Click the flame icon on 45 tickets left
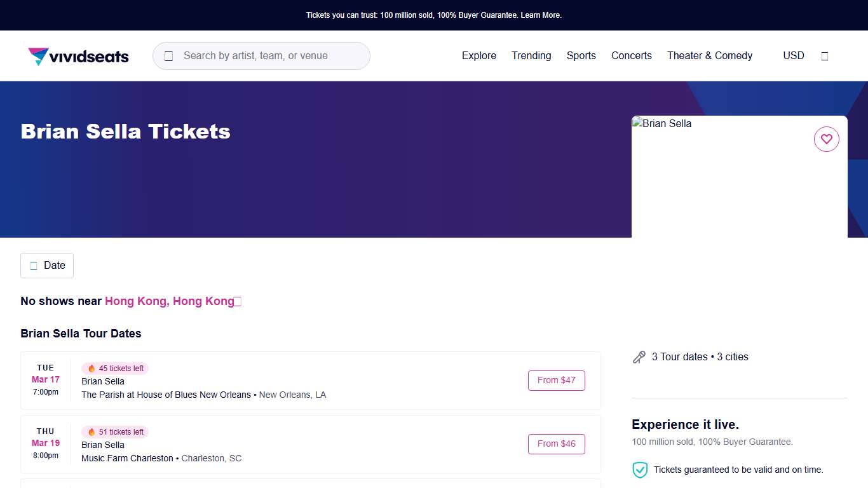The image size is (868, 488). click(92, 369)
